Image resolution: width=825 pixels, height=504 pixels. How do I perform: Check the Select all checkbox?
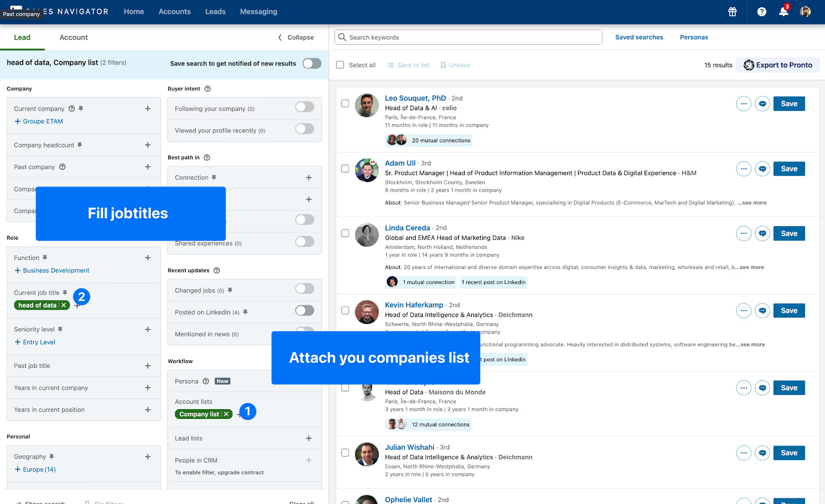pyautogui.click(x=340, y=65)
